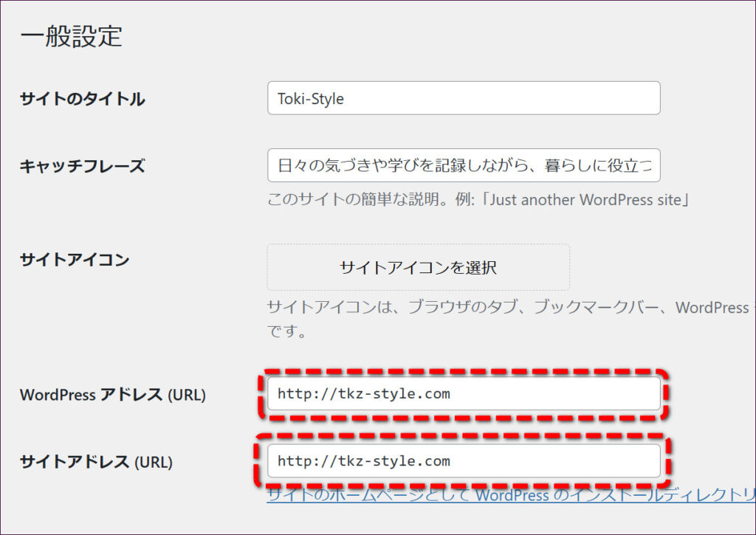The image size is (756, 535).
Task: Click the Toki-Style text in the title field
Action: pos(310,99)
